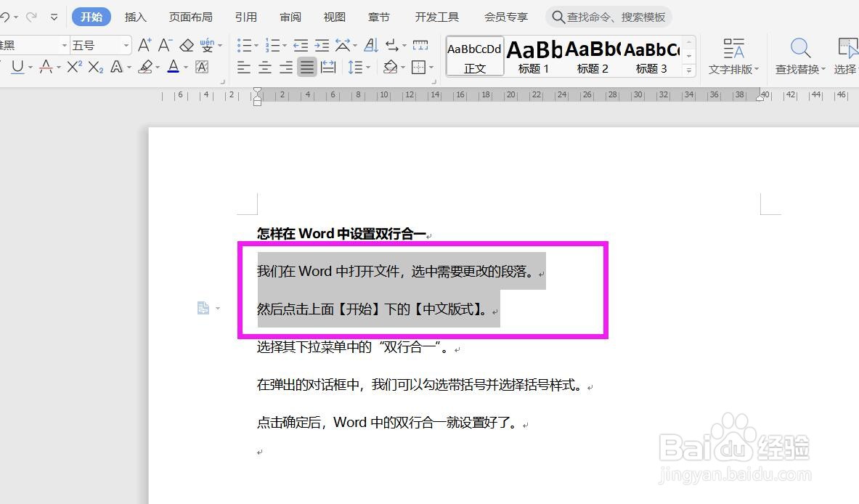The image size is (859, 504).
Task: Open the font size 五号 dropdown
Action: (x=126, y=45)
